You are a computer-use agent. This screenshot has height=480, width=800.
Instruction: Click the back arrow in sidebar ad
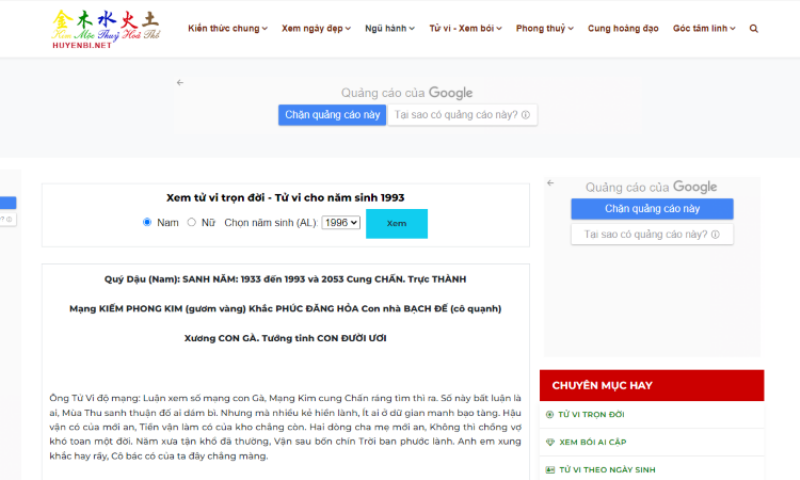551,184
